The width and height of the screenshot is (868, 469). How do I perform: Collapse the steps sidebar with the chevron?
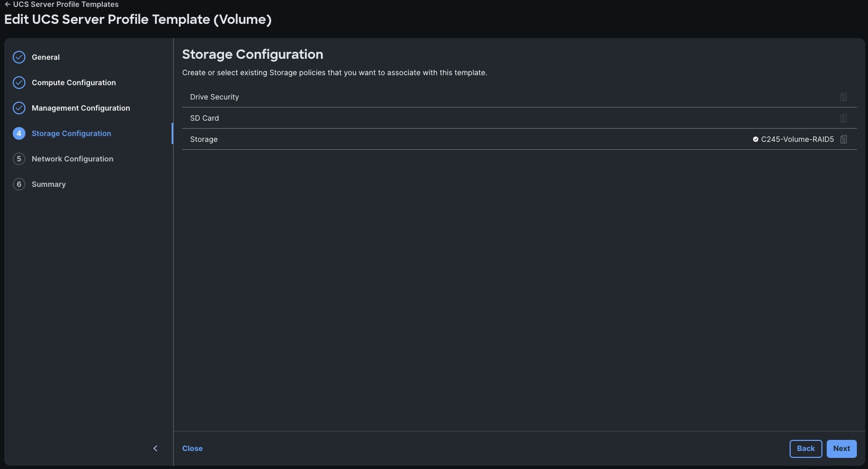(155, 448)
